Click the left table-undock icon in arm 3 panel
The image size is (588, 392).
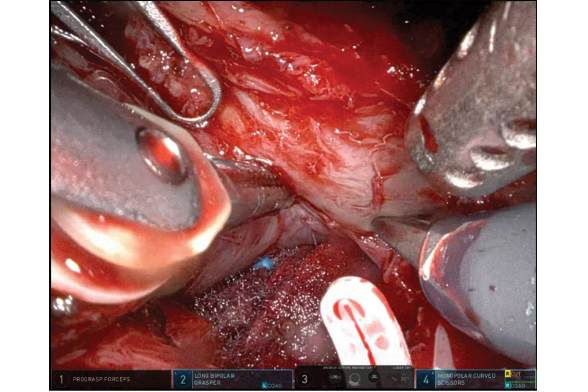[x=335, y=377]
